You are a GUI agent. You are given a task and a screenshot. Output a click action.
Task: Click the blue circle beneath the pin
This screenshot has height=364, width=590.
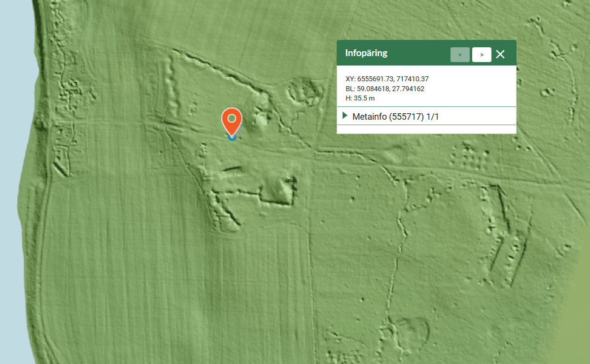(232, 137)
